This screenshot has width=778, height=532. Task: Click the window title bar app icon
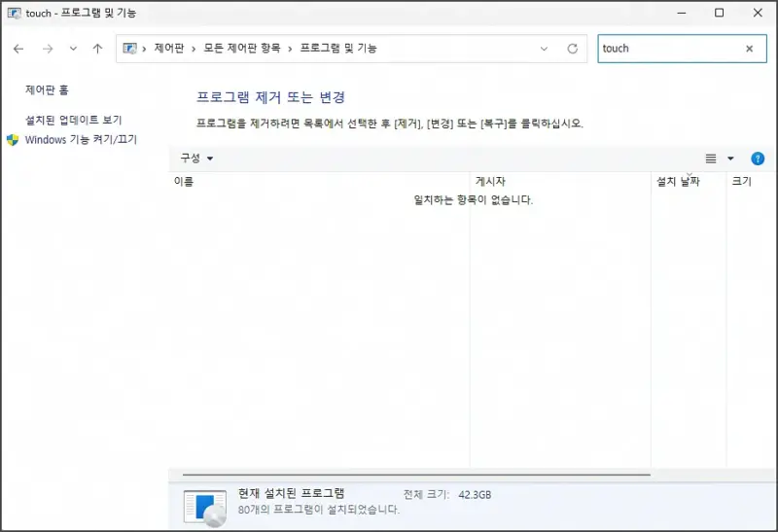click(15, 13)
